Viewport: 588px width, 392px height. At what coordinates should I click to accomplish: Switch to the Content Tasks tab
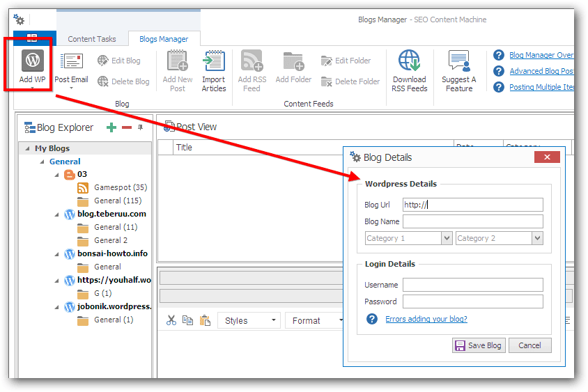(92, 39)
